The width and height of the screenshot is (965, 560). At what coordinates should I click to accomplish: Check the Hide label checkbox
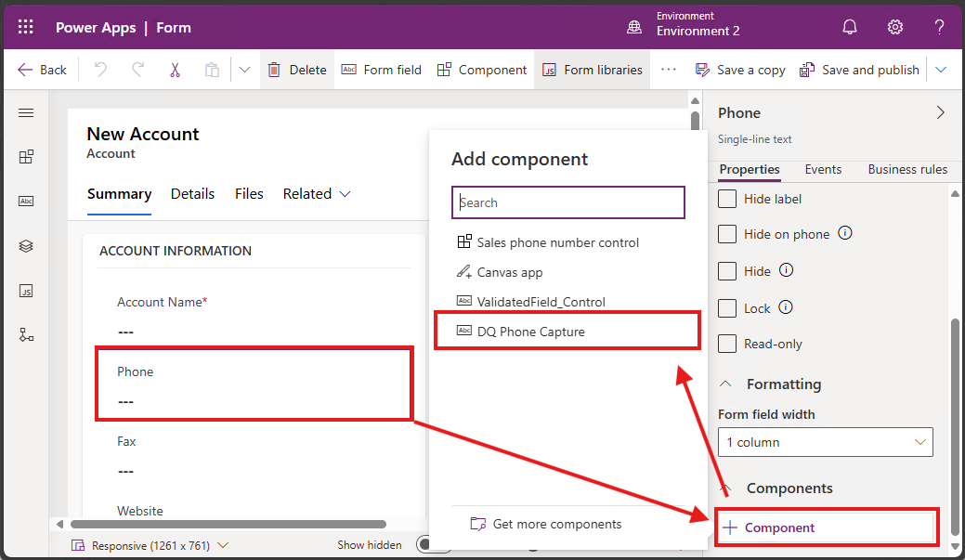click(x=727, y=199)
